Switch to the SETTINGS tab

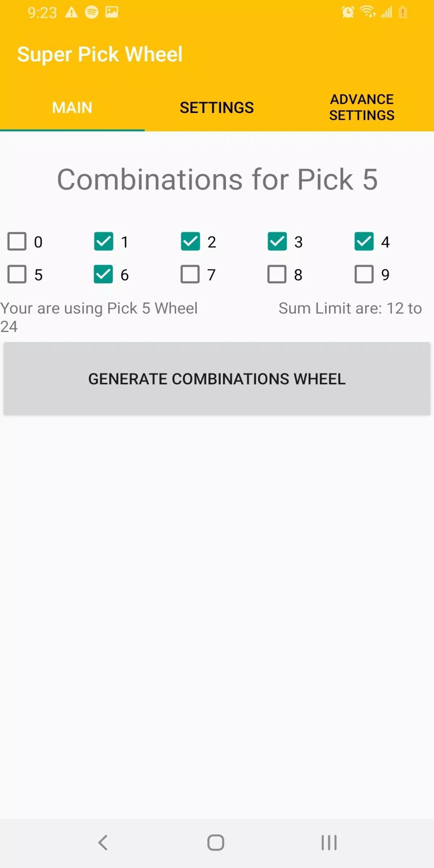[217, 108]
